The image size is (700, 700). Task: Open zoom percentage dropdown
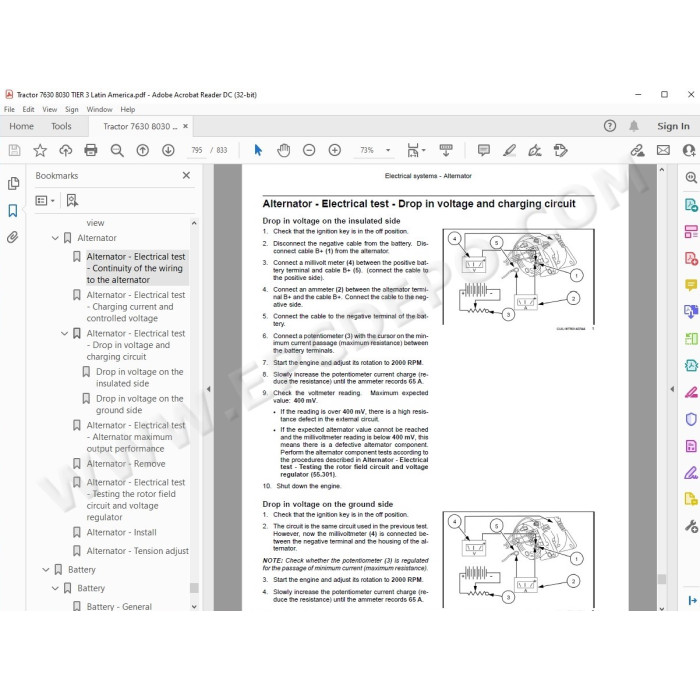point(388,150)
